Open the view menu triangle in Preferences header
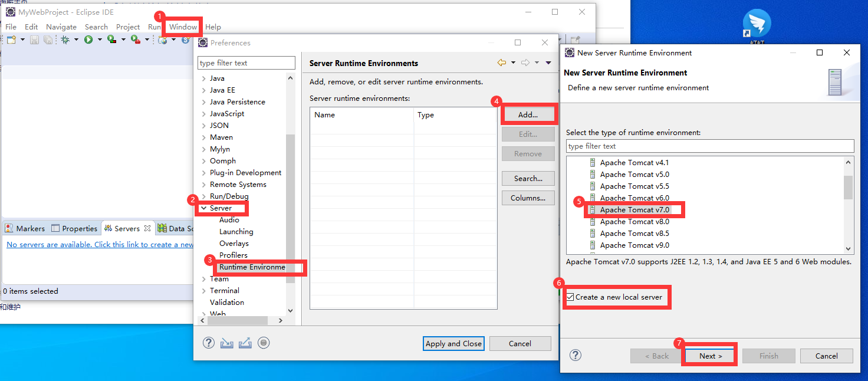Image resolution: width=868 pixels, height=381 pixels. (x=548, y=63)
